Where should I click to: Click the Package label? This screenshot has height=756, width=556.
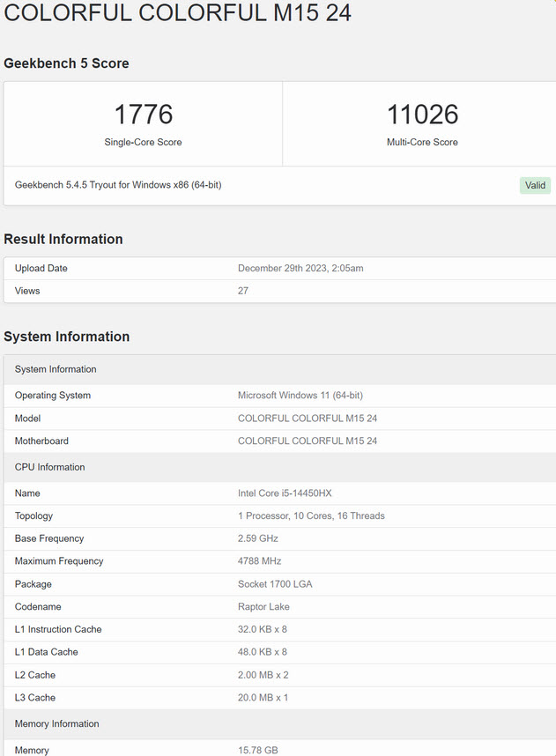click(33, 584)
